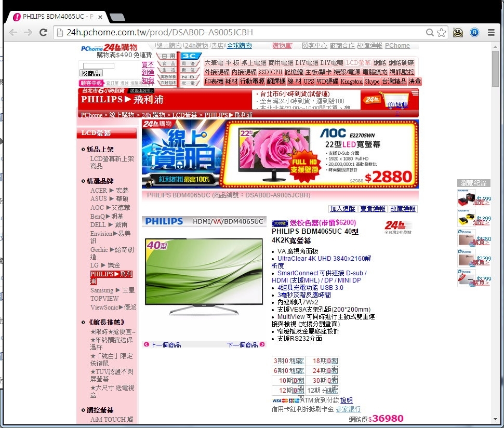Image resolution: width=504 pixels, height=428 pixels.
Task: Click the 24h delivery logo beside product title
Action: pyautogui.click(x=398, y=227)
